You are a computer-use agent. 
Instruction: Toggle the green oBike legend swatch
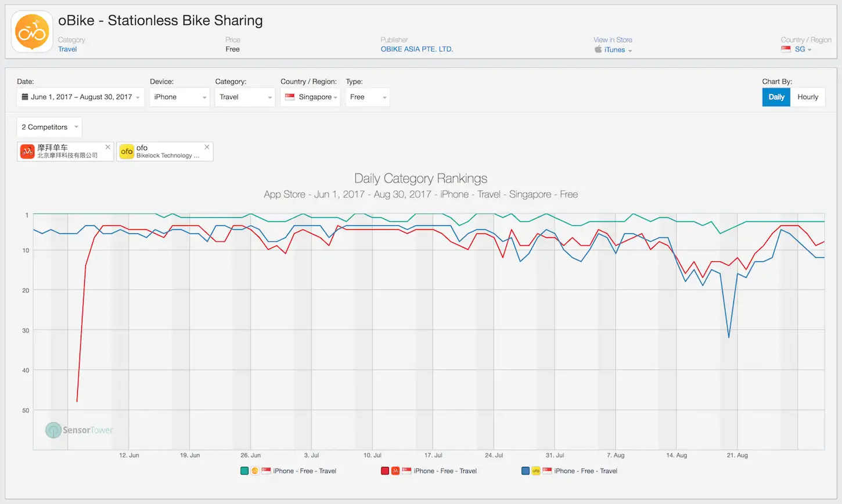(x=244, y=471)
